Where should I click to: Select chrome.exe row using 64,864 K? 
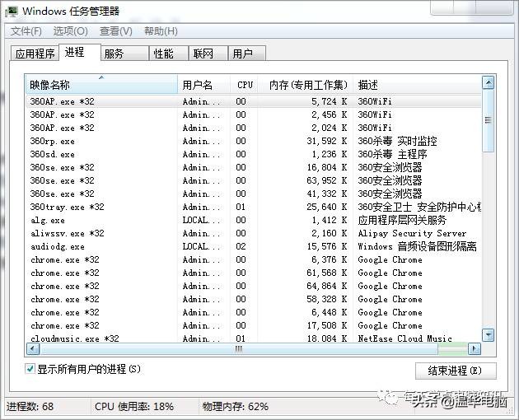coord(253,286)
